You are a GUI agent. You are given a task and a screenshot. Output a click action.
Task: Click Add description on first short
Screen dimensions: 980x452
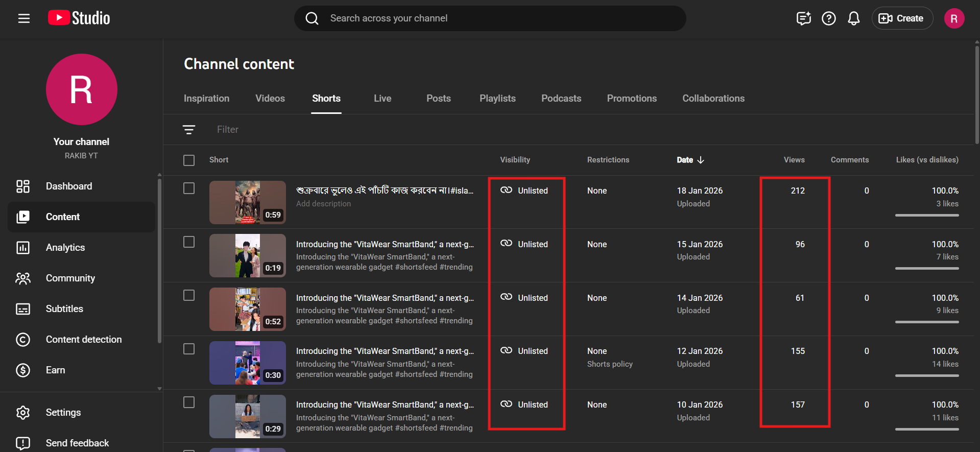[x=323, y=204]
